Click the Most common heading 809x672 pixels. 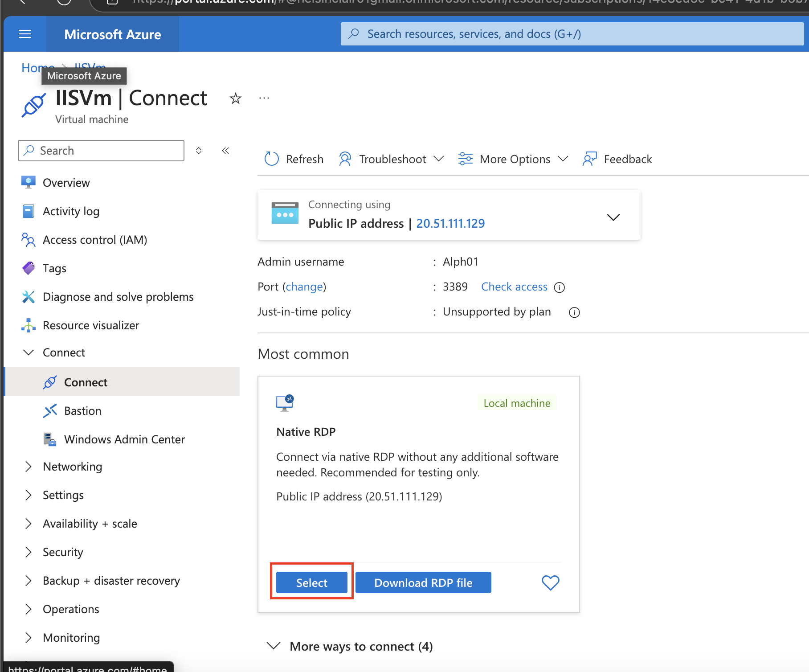pyautogui.click(x=303, y=354)
